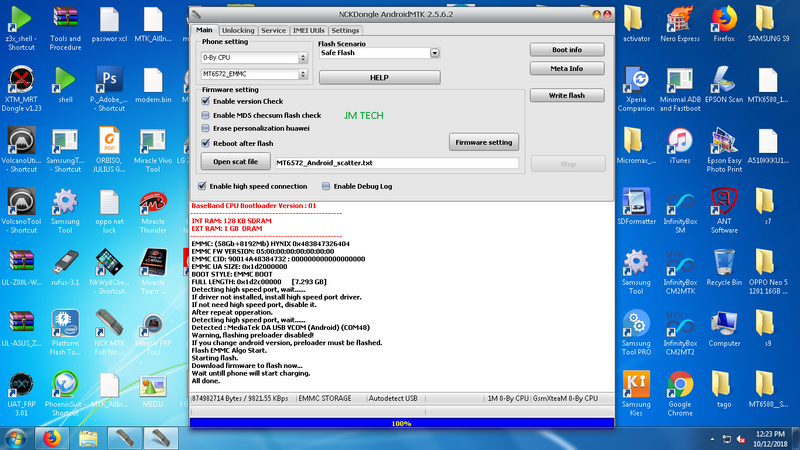The image size is (800, 450).
Task: Click the 100% blue progress bar
Action: pos(402,423)
